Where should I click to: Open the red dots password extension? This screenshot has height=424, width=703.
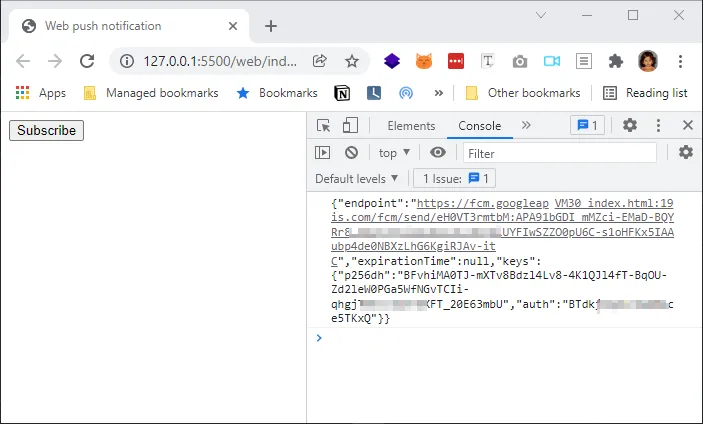(x=456, y=61)
